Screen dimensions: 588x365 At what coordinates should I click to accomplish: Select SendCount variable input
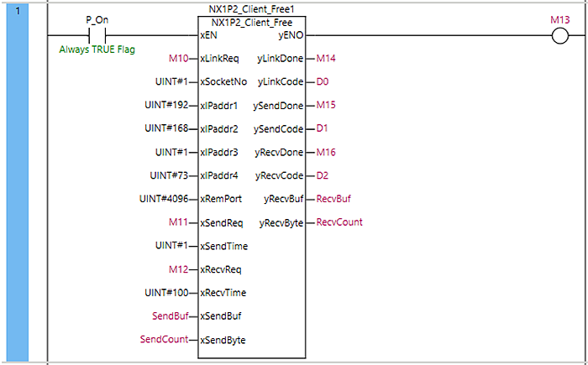click(165, 339)
